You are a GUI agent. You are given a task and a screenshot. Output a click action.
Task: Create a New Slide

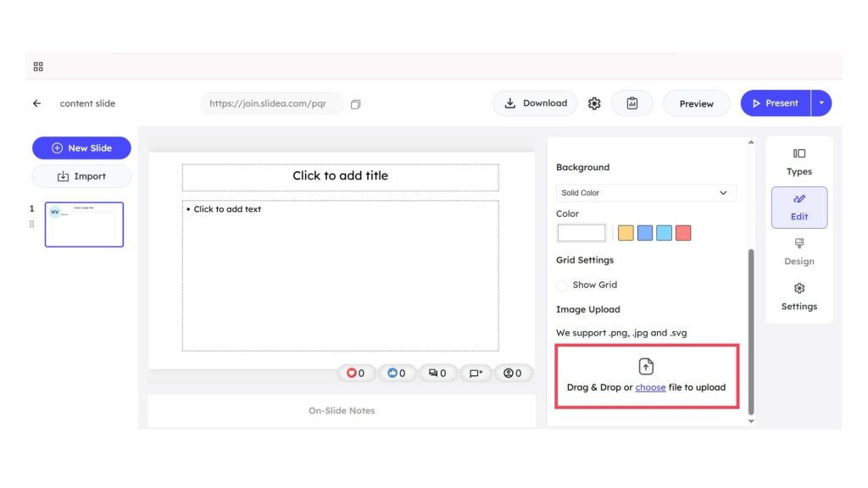point(81,147)
